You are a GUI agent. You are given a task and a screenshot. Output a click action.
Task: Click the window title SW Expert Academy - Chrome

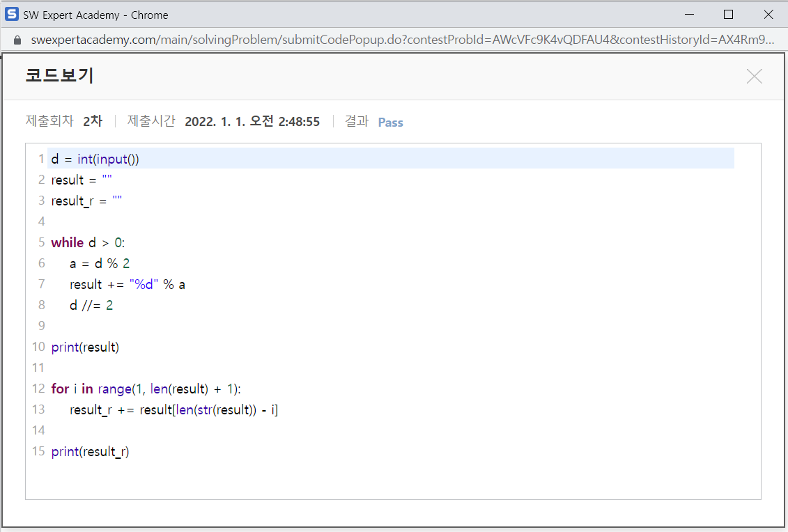click(95, 15)
